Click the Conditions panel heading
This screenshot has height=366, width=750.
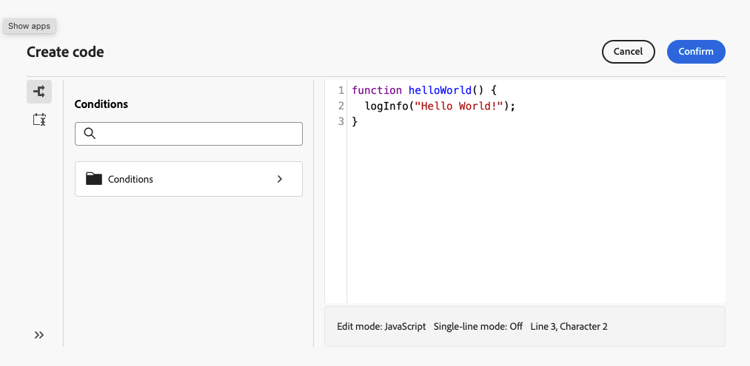(101, 104)
